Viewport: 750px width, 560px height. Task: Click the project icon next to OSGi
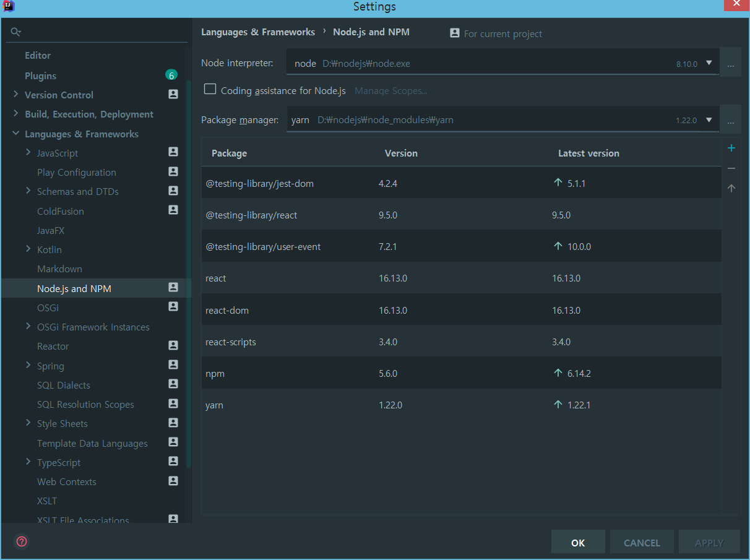click(173, 307)
